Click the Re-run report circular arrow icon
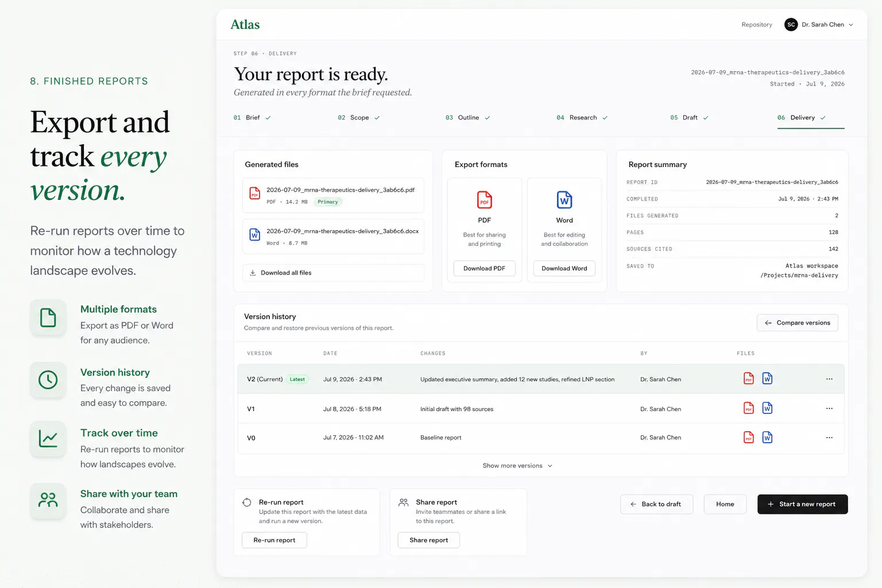Viewport: 882px width, 588px height. tap(247, 502)
